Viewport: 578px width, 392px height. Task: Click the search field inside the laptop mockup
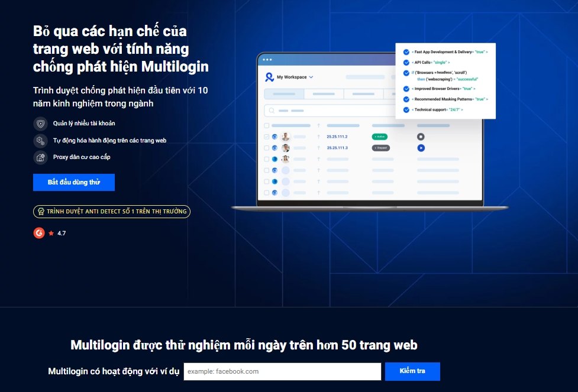coord(330,111)
